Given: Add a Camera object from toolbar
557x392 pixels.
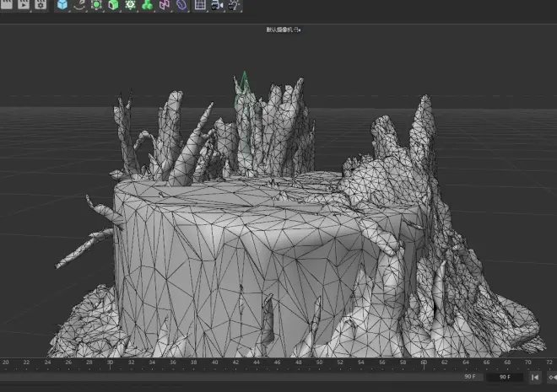Looking at the screenshot, I should (217, 5).
